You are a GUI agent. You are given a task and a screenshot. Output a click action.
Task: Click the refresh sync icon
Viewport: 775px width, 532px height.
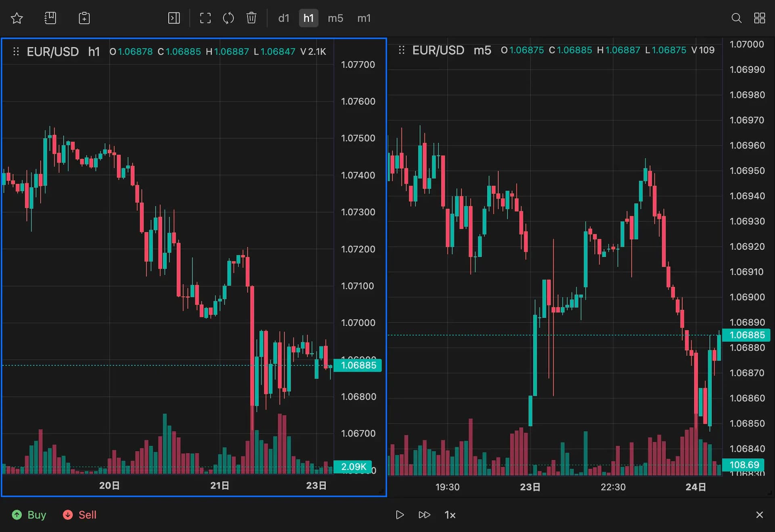click(228, 18)
